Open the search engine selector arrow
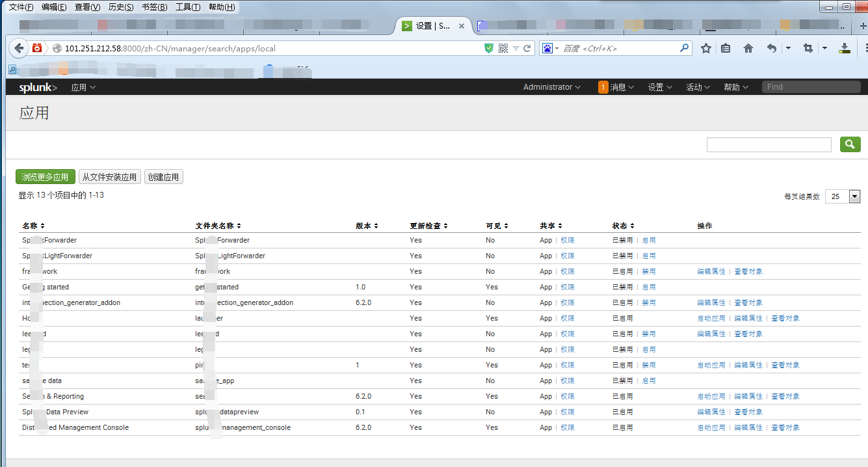868x467 pixels. [557, 49]
